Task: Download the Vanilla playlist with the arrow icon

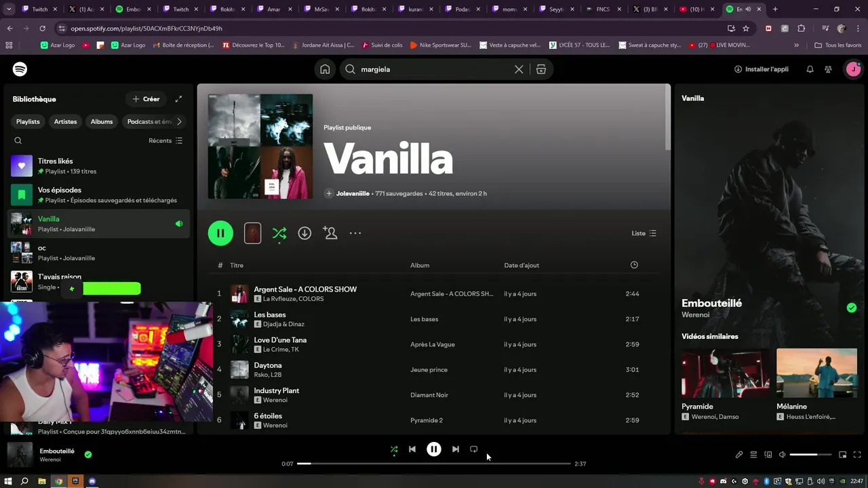Action: pyautogui.click(x=304, y=233)
